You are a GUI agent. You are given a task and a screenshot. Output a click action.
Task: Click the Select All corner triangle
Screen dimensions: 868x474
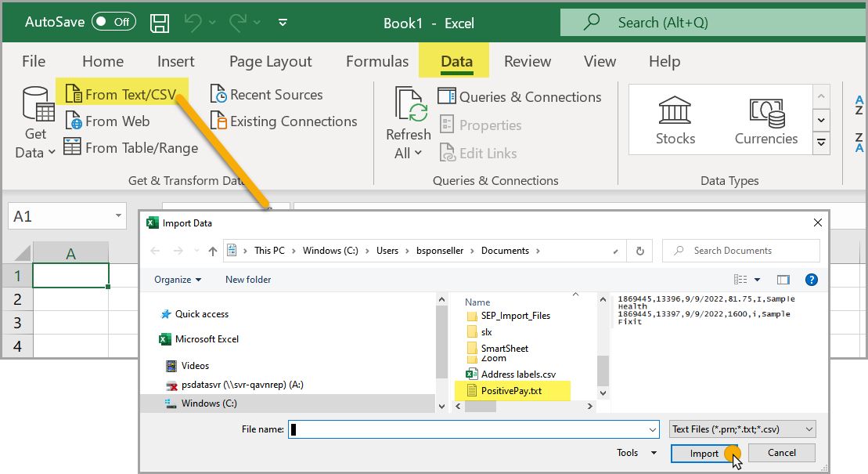21,253
